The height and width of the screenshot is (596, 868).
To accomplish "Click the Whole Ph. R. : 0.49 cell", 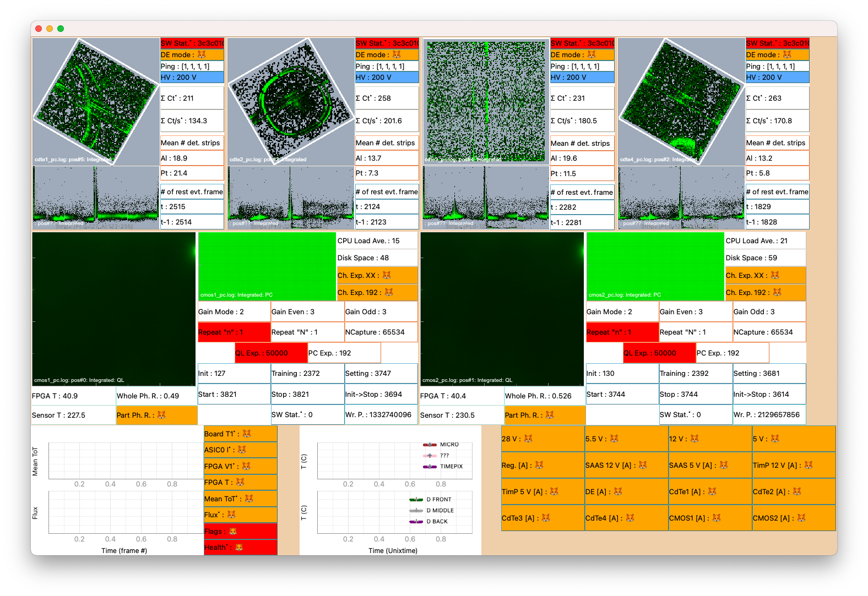I will tap(156, 396).
